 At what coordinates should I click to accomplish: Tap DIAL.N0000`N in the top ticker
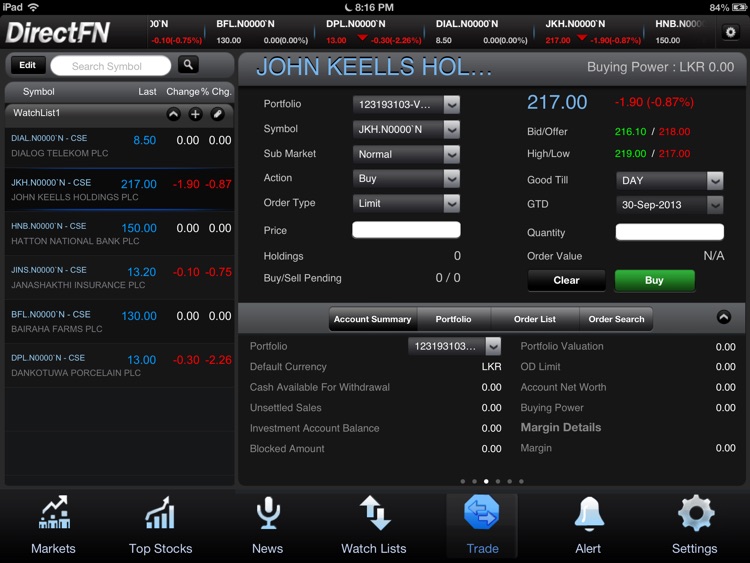[x=482, y=32]
